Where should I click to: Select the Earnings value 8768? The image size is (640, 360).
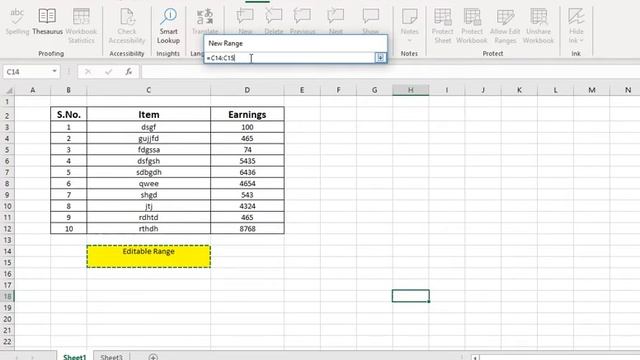pos(247,229)
